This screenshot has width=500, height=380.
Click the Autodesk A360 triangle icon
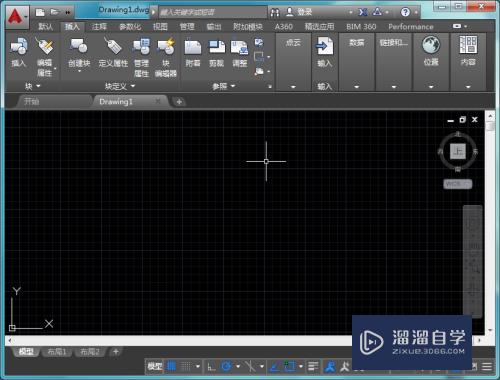[x=378, y=12]
